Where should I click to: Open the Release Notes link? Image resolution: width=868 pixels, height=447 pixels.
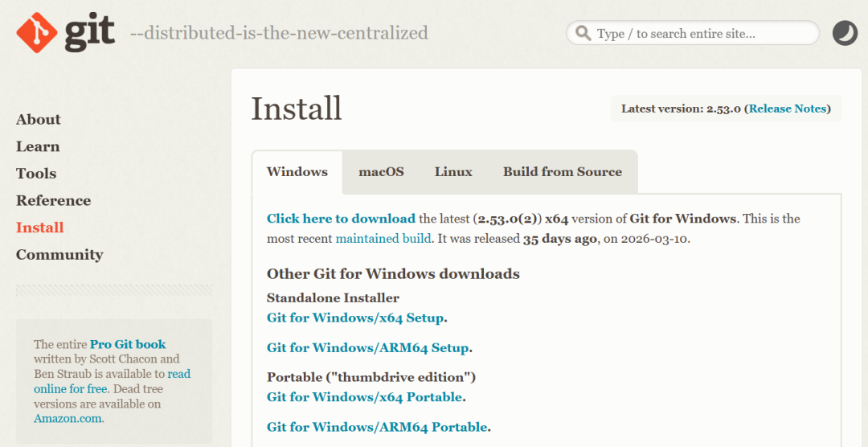tap(789, 109)
